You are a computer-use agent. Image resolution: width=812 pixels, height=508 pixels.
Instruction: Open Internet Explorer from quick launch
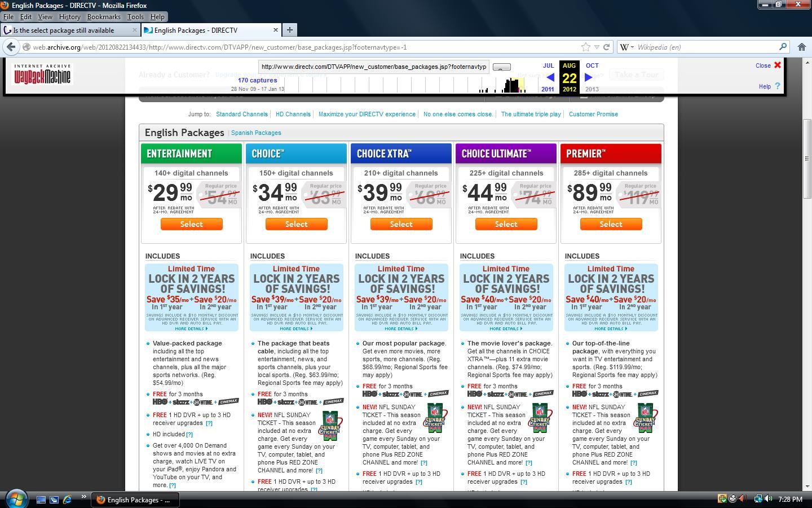[67, 500]
